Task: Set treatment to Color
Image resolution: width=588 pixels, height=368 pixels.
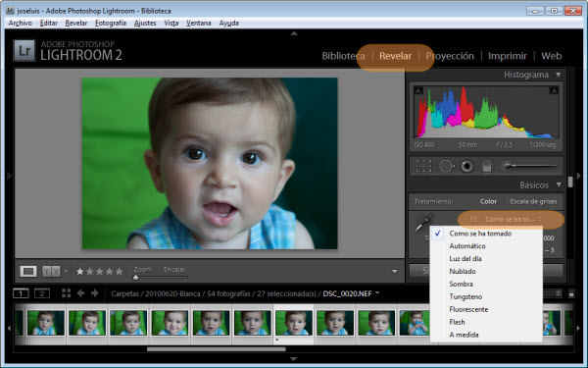Action: tap(488, 201)
